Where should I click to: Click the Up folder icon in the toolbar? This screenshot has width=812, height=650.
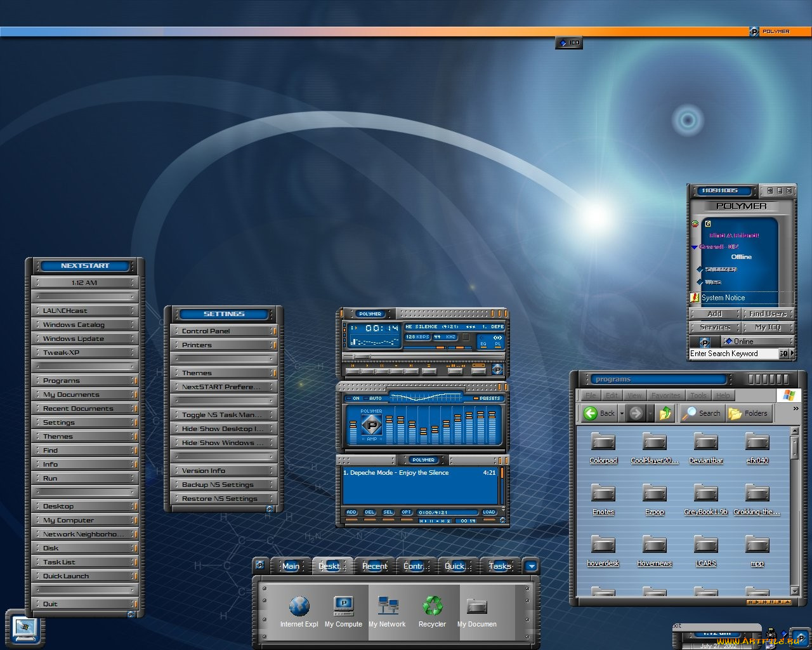tap(665, 413)
